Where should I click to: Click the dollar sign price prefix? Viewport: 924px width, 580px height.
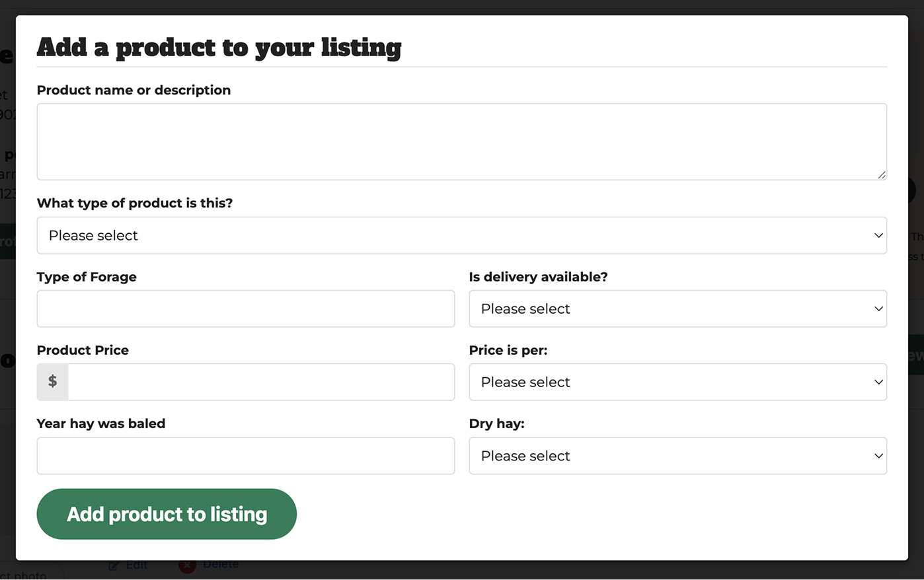coord(52,382)
